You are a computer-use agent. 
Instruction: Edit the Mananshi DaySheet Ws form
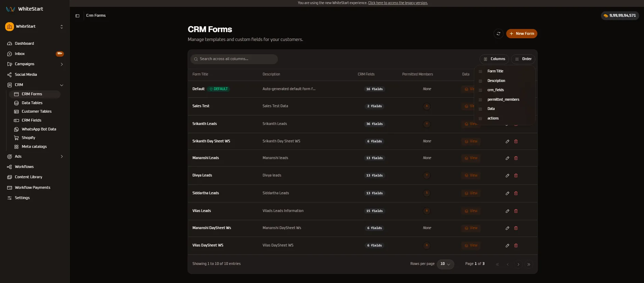(x=507, y=228)
